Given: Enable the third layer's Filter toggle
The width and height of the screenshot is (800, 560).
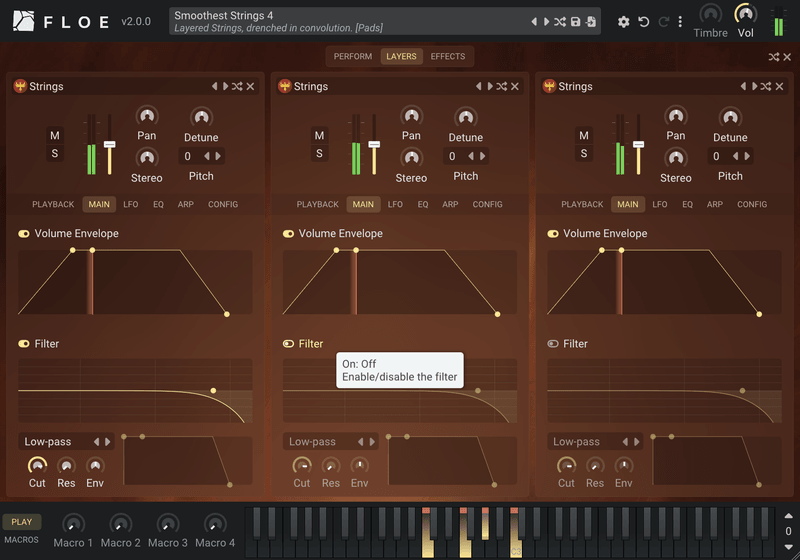Looking at the screenshot, I should coord(553,344).
